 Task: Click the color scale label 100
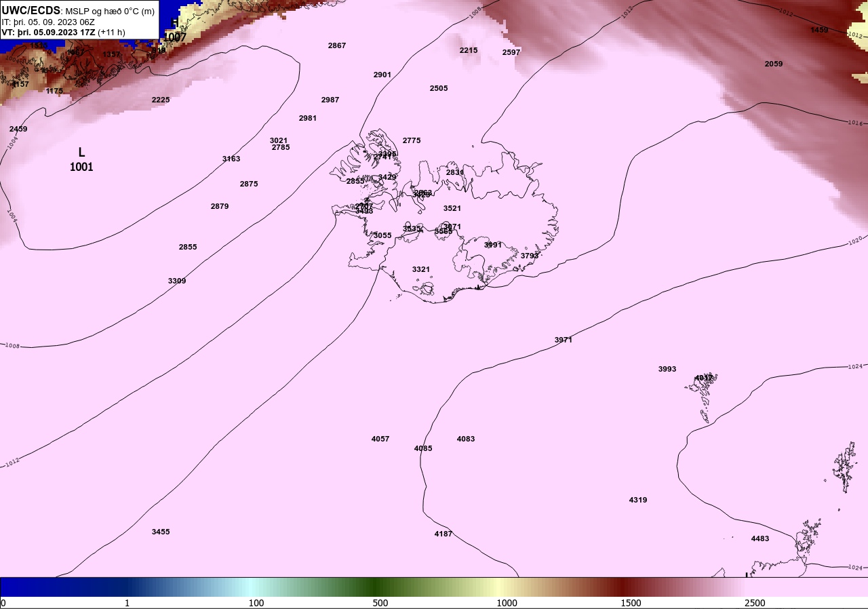(256, 604)
